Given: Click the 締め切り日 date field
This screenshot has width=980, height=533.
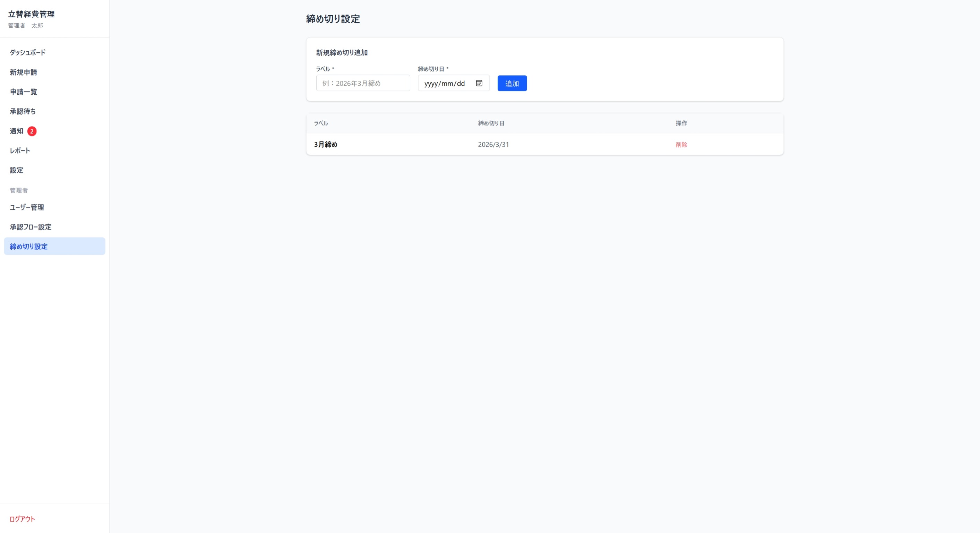Looking at the screenshot, I should click(x=445, y=83).
